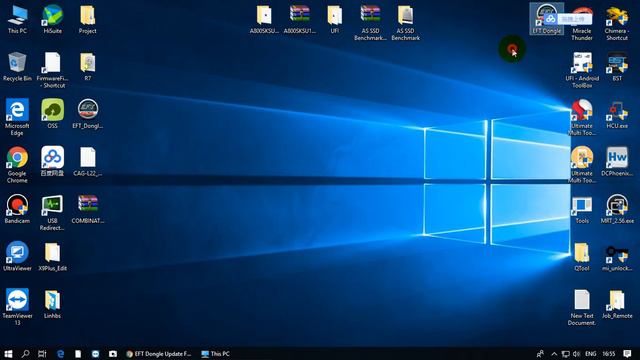Open taskbar search magnifier
The width and height of the screenshot is (640, 360).
(25, 354)
